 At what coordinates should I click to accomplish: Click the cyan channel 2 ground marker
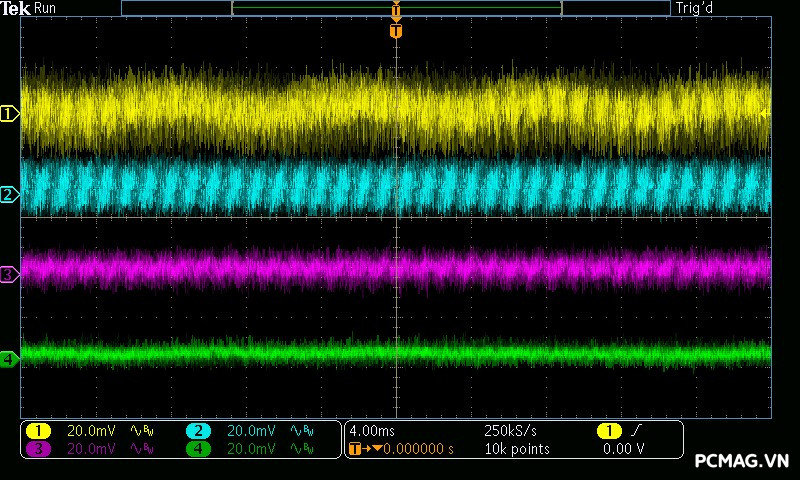(10, 195)
